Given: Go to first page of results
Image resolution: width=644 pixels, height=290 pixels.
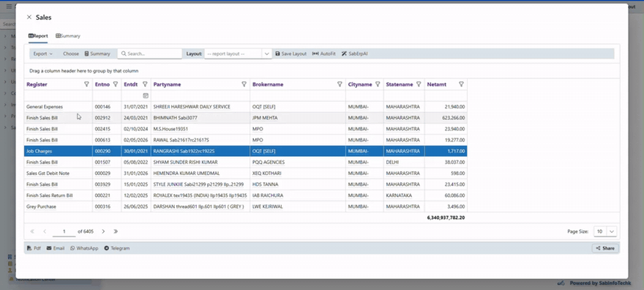Looking at the screenshot, I should 32,231.
